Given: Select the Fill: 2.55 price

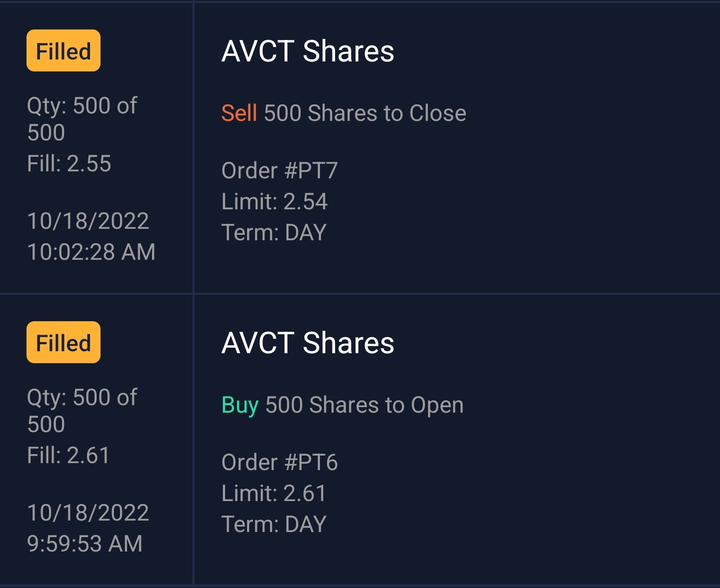Looking at the screenshot, I should pyautogui.click(x=69, y=164).
